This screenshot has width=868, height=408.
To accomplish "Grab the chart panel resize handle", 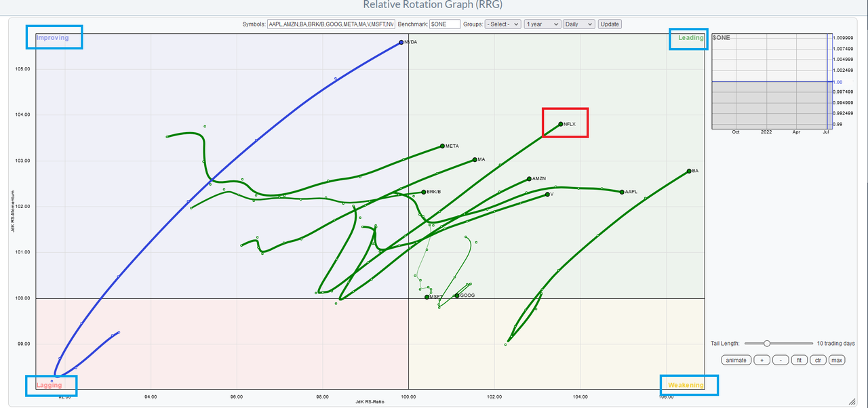I will 851,401.
